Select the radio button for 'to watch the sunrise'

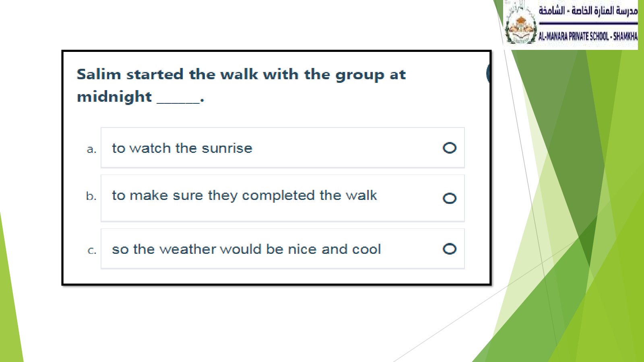point(449,148)
